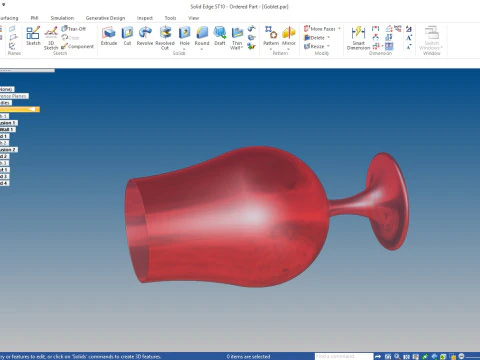The image size is (480, 360).
Task: Click the Tear-Off sketch command
Action: pyautogui.click(x=74, y=29)
